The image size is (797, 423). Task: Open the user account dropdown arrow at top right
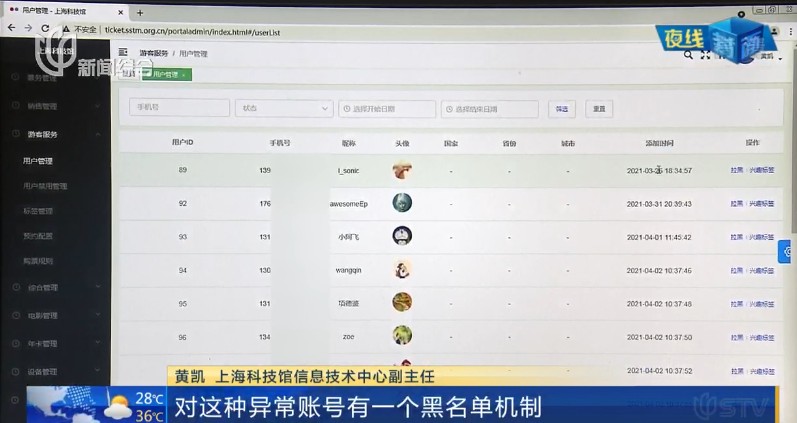(x=780, y=59)
